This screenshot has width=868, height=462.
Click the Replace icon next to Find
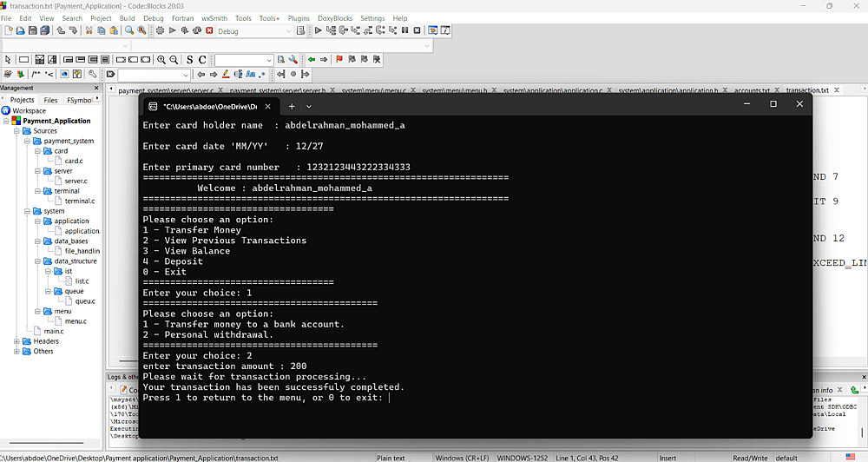point(141,30)
